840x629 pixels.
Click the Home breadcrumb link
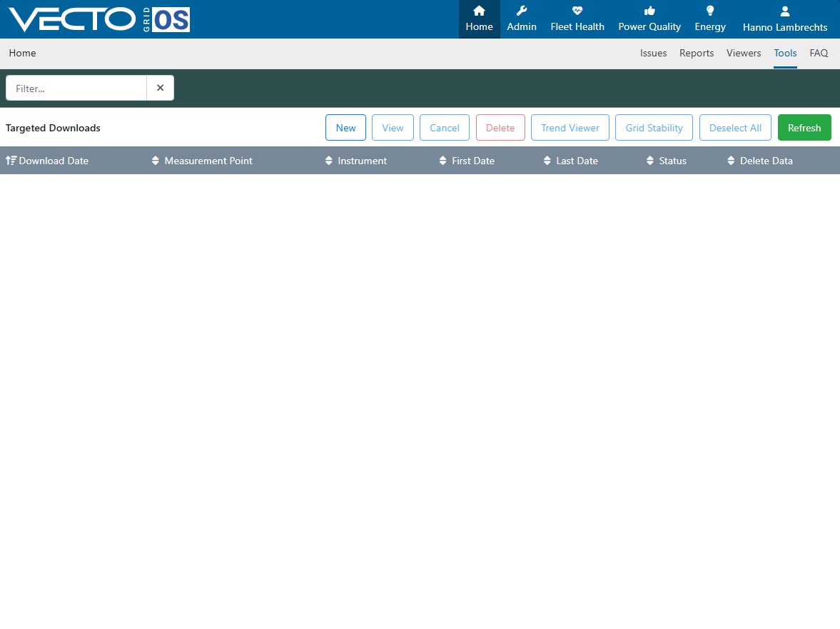pos(23,53)
